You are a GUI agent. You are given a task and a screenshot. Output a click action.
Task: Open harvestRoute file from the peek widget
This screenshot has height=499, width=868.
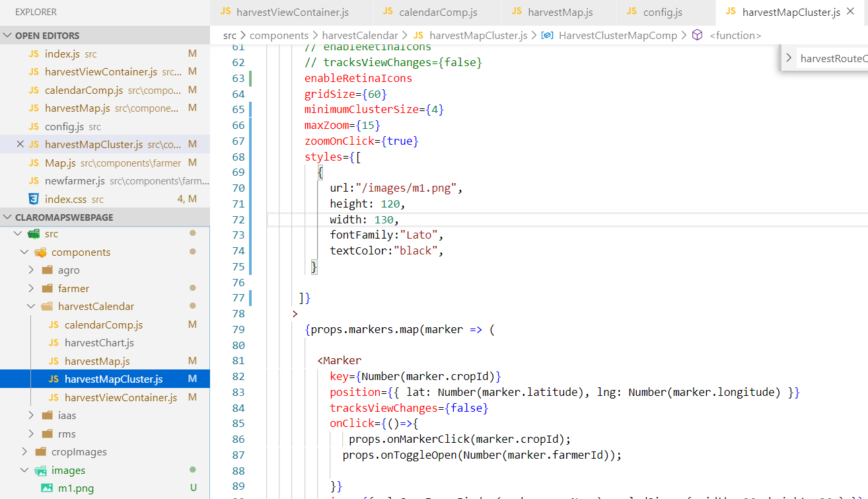pyautogui.click(x=831, y=58)
